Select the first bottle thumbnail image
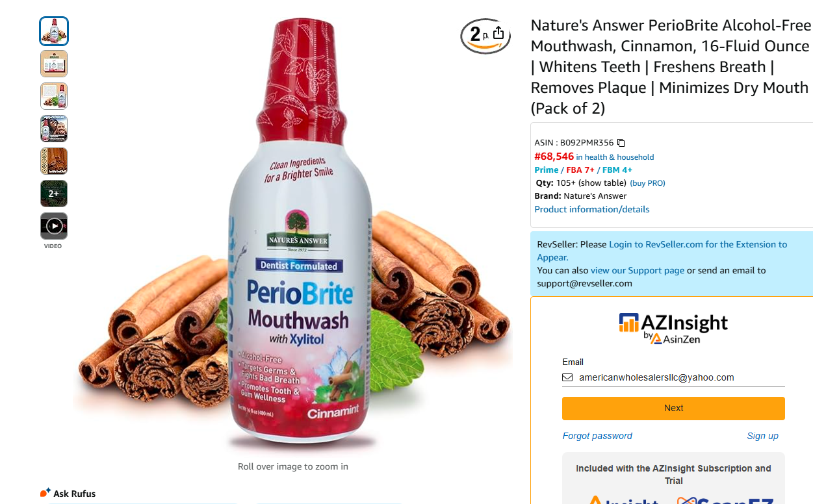Image resolution: width=813 pixels, height=504 pixels. (54, 31)
